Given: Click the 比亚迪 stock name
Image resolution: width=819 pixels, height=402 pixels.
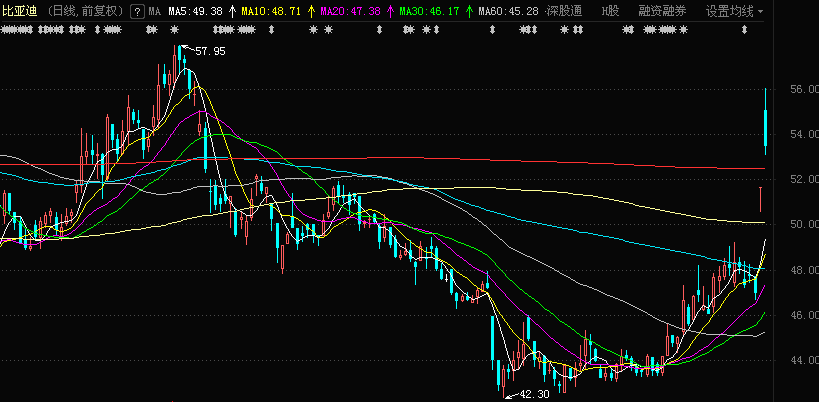Looking at the screenshot, I should pyautogui.click(x=20, y=11).
